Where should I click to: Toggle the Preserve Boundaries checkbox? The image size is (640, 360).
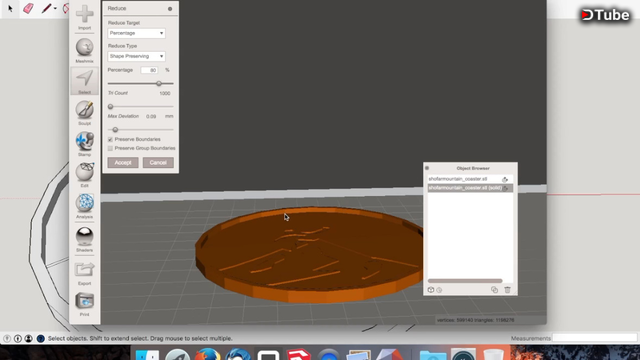(110, 139)
